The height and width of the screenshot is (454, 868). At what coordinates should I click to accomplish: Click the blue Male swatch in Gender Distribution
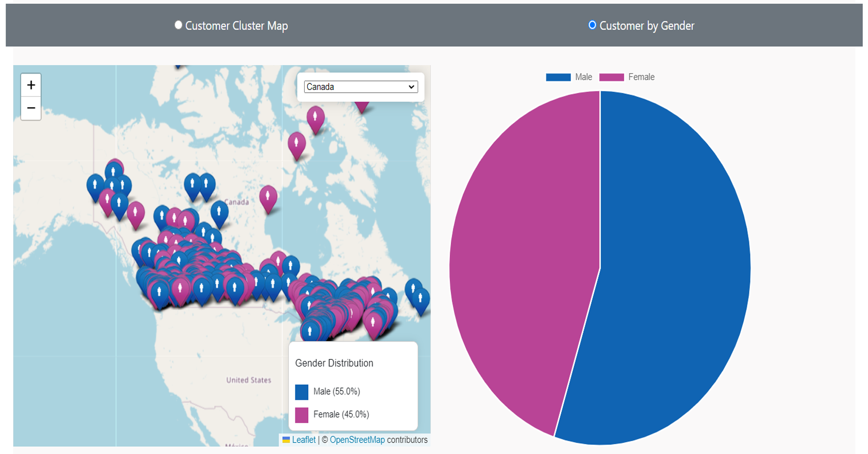[302, 392]
